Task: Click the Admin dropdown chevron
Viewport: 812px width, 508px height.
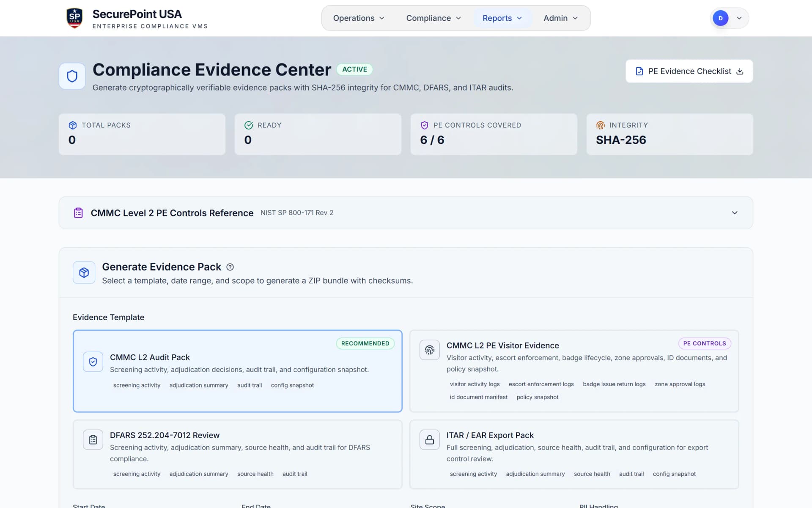Action: click(575, 18)
